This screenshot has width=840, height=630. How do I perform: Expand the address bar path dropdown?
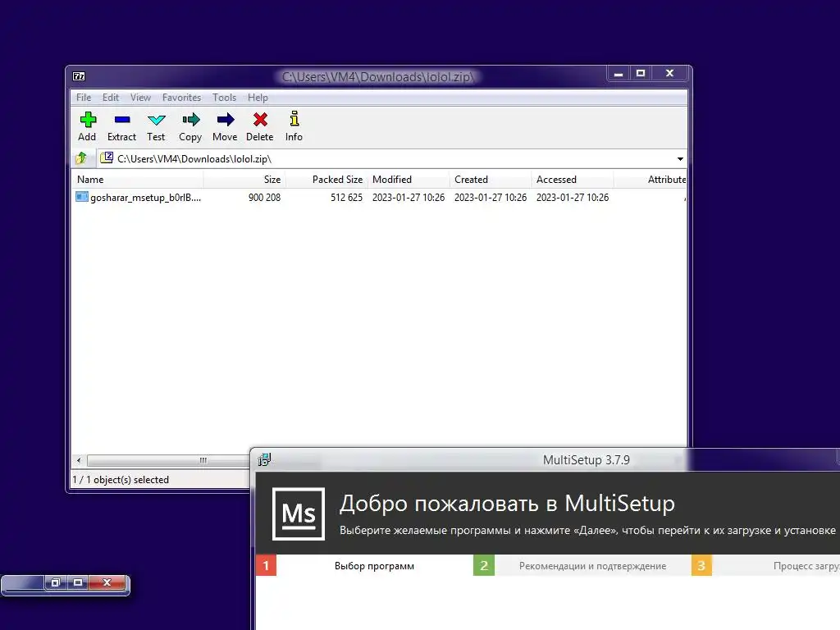click(680, 158)
